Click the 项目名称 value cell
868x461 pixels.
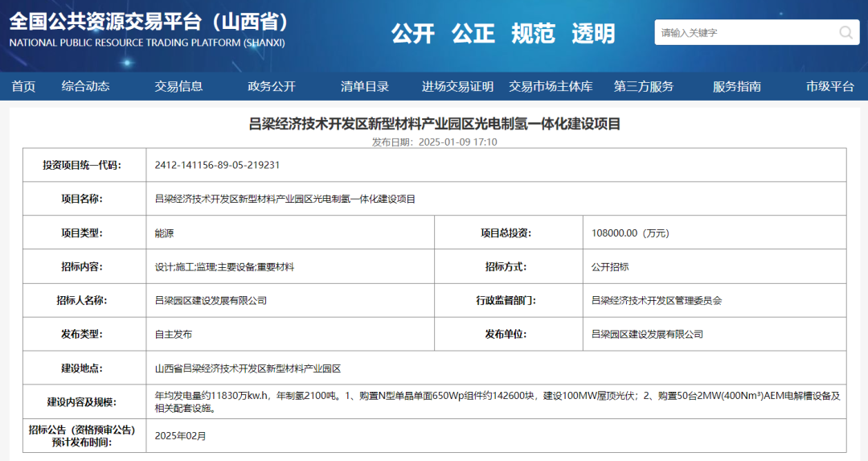[x=496, y=199]
